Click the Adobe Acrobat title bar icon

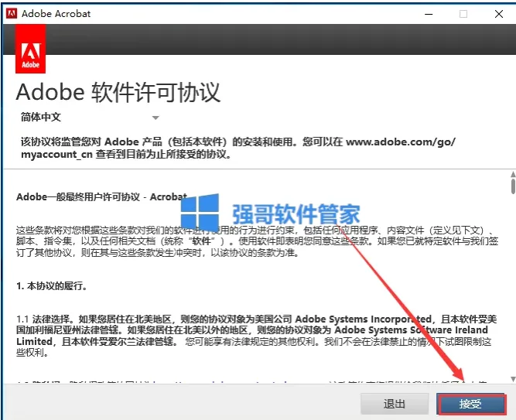[x=12, y=13]
